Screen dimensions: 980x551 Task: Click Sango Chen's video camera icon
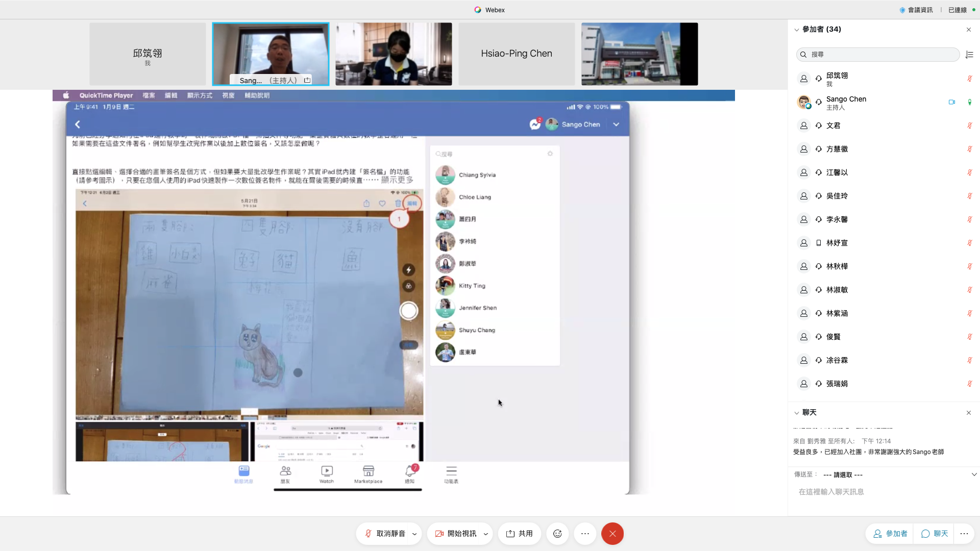point(952,102)
